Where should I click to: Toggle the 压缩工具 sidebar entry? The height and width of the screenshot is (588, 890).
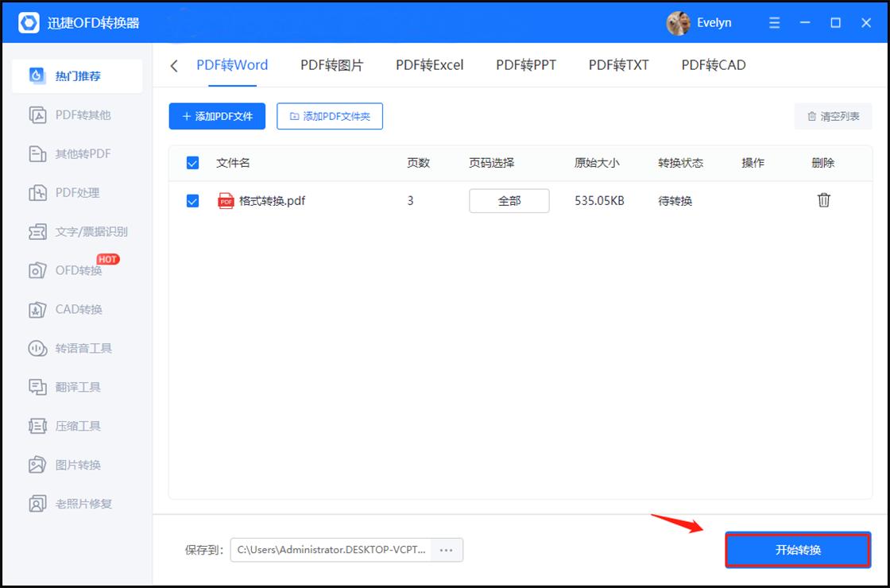(75, 426)
